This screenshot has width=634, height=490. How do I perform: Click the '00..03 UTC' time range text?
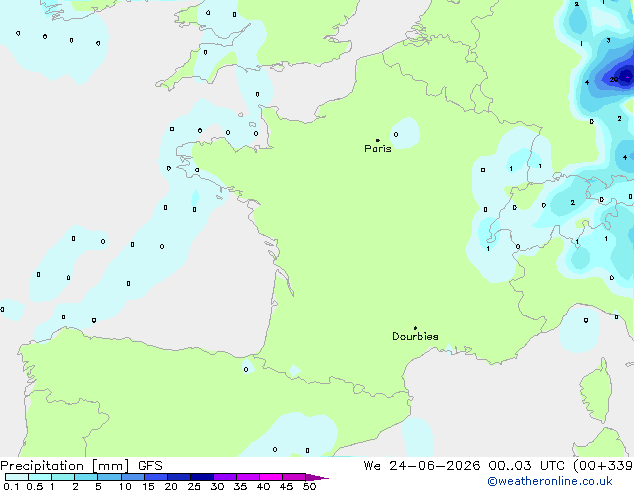coord(526,466)
